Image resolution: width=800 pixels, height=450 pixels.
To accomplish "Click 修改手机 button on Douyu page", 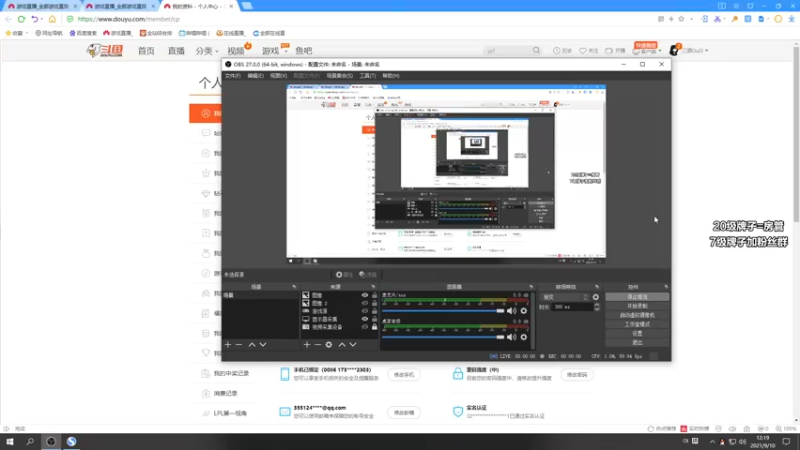I will 404,374.
